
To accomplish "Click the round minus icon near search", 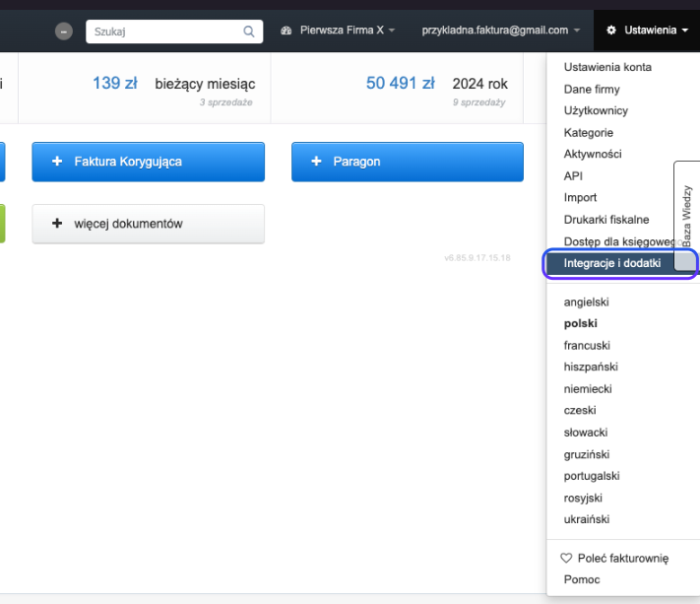I will (65, 32).
